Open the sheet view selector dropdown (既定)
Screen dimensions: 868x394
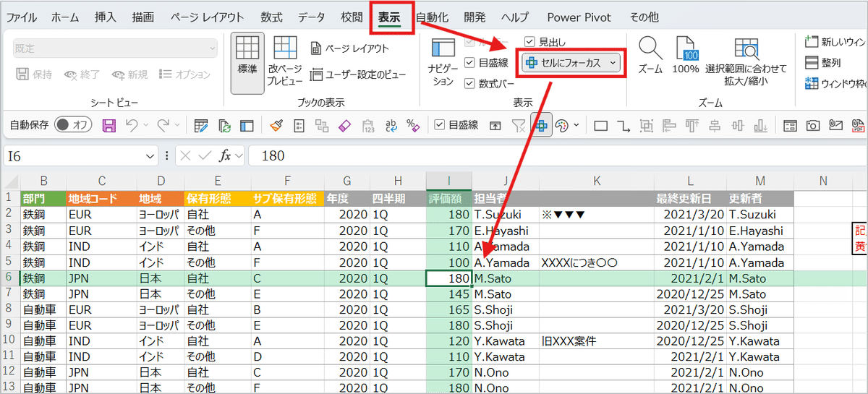[115, 48]
